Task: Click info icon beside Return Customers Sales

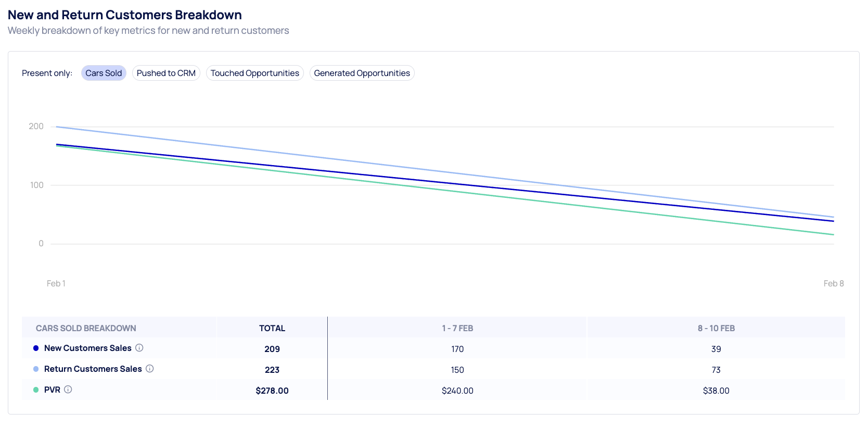Action: coord(150,369)
